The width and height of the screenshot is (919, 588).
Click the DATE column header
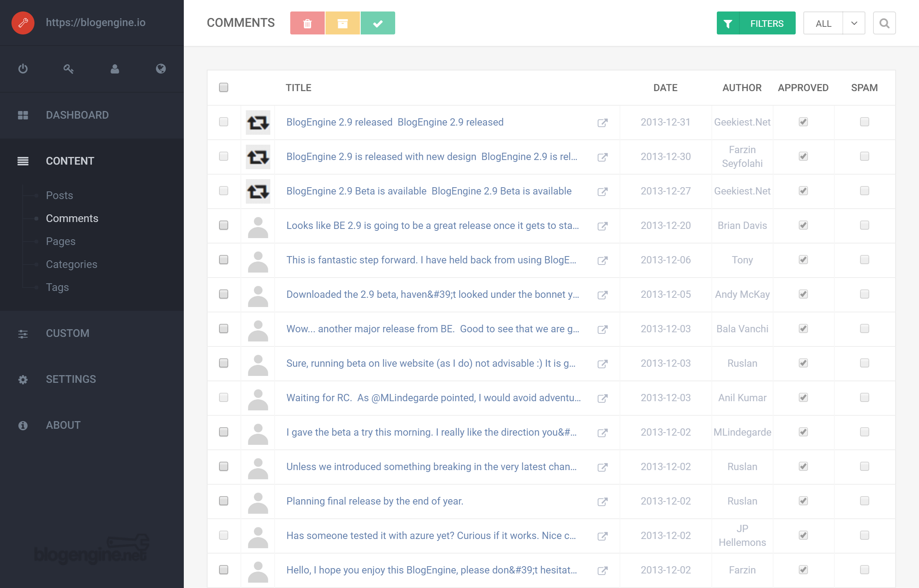point(666,88)
